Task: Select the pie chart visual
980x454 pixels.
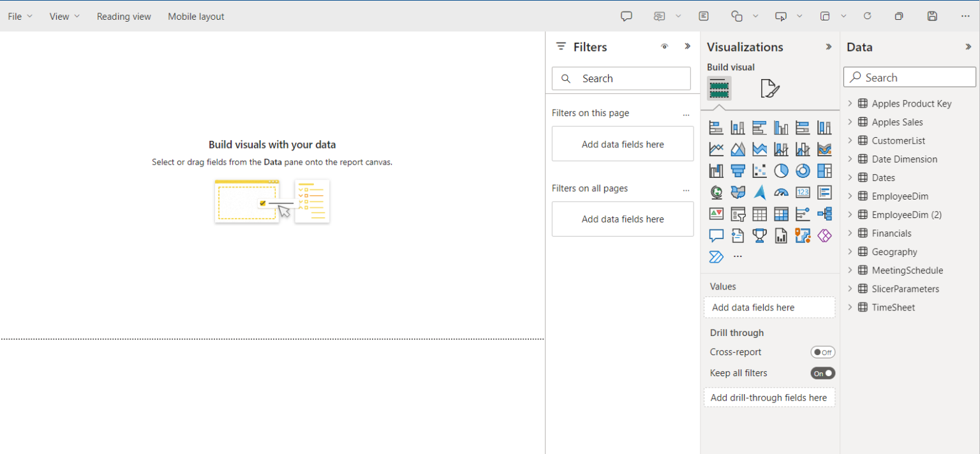Action: point(781,170)
